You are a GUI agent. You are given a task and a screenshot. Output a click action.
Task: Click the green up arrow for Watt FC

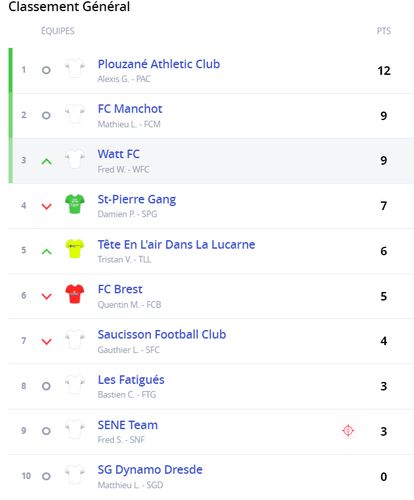(47, 162)
